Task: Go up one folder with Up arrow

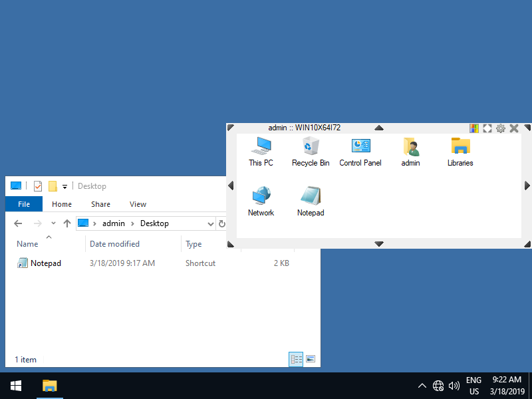Action: tap(66, 224)
